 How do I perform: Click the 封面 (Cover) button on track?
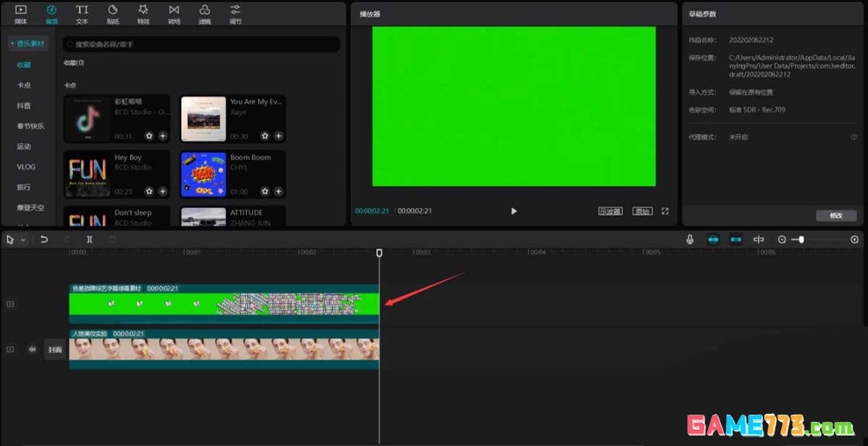pyautogui.click(x=55, y=350)
